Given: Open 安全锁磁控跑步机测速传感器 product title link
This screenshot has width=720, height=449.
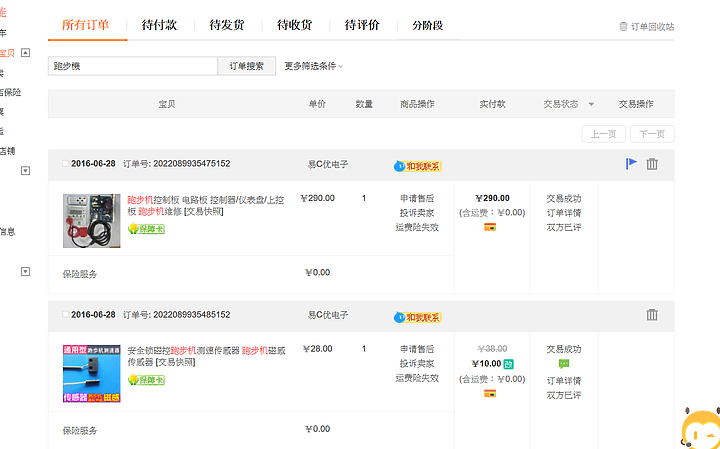Looking at the screenshot, I should pyautogui.click(x=207, y=356).
